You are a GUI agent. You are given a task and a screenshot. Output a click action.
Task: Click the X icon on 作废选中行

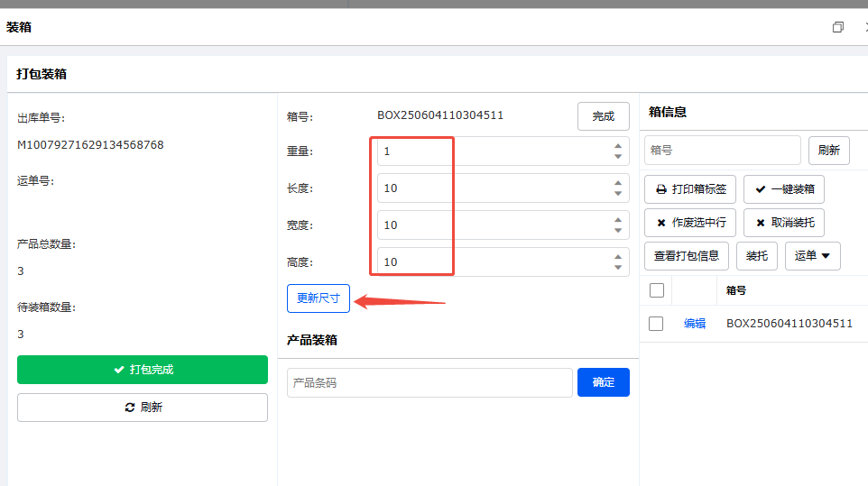click(x=661, y=223)
